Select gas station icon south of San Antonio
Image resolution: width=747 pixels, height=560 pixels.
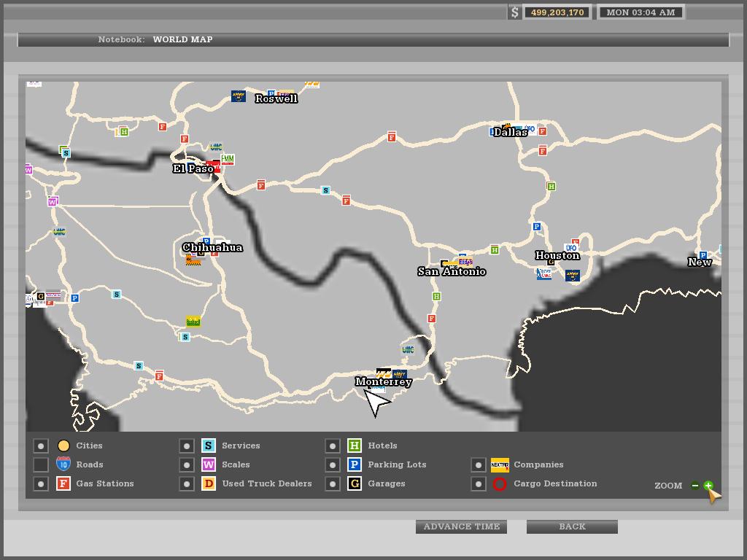[x=432, y=319]
